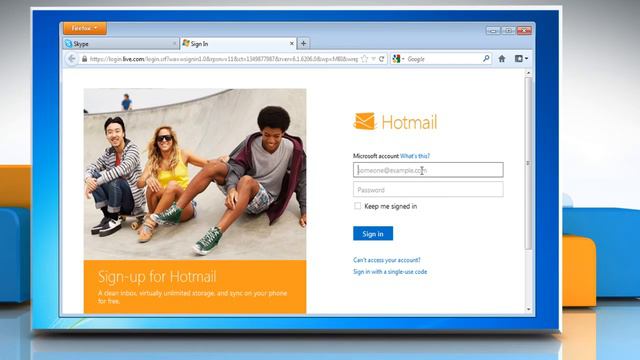640x360 pixels.
Task: Click the Sign-up for Hotmail banner
Action: coord(195,287)
